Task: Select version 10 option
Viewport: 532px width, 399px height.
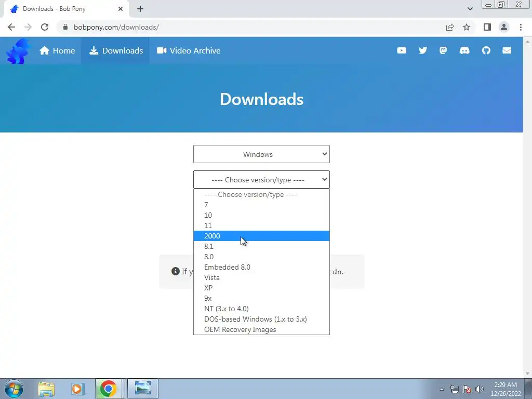Action: tap(261, 215)
